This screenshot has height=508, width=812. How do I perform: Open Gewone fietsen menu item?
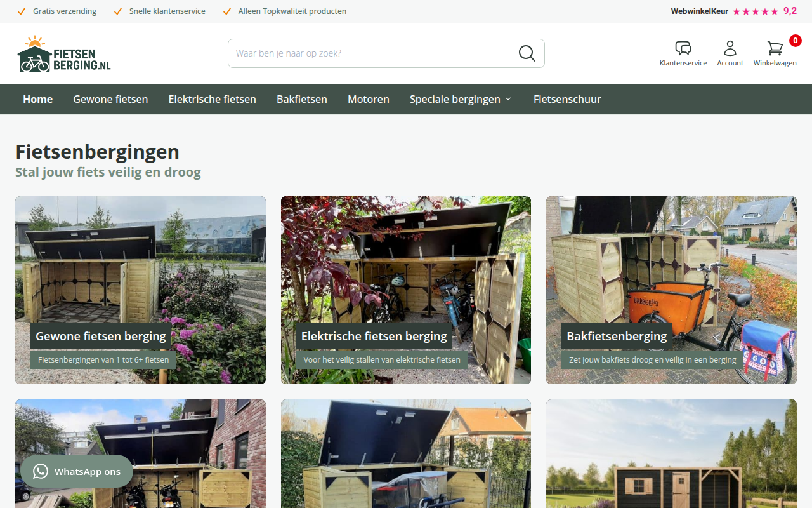[110, 99]
